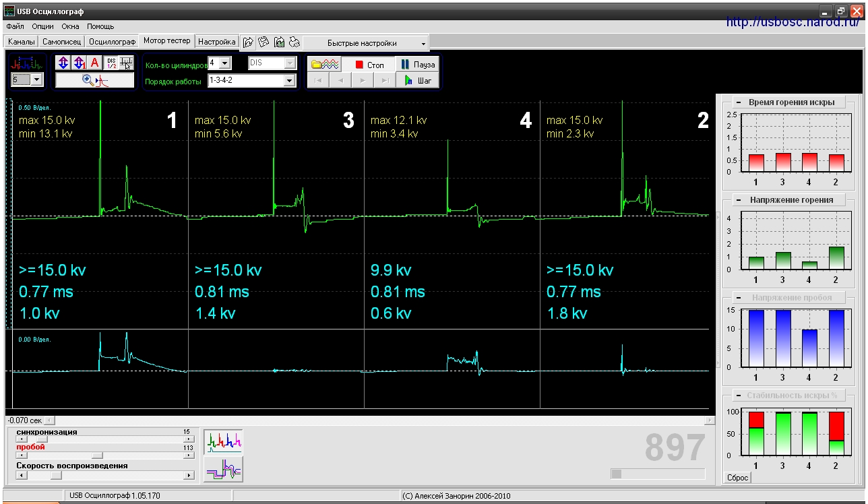
Task: Click the синхронизация slider thumb
Action: pos(42,439)
